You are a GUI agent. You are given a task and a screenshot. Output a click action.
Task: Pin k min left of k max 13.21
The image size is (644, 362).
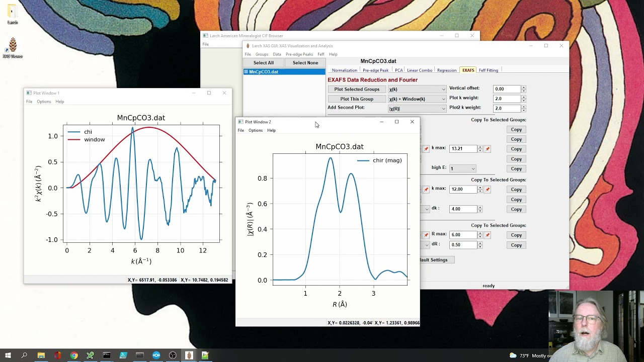coord(426,149)
